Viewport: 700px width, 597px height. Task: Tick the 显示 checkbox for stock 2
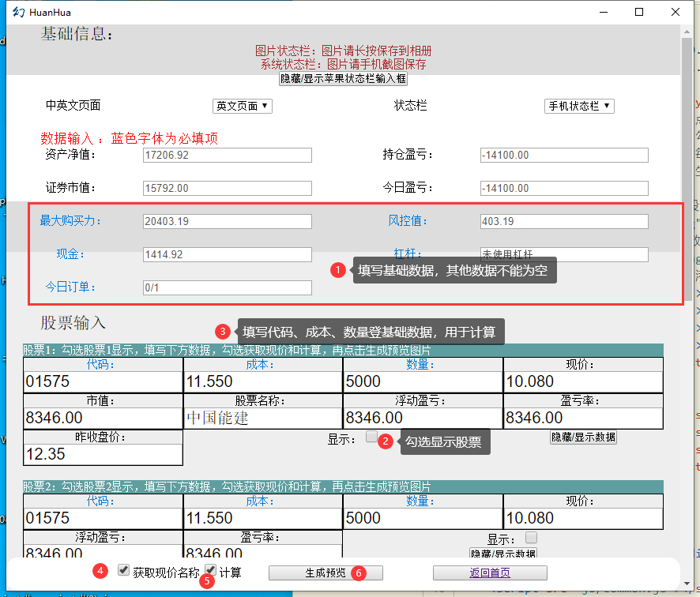531,538
